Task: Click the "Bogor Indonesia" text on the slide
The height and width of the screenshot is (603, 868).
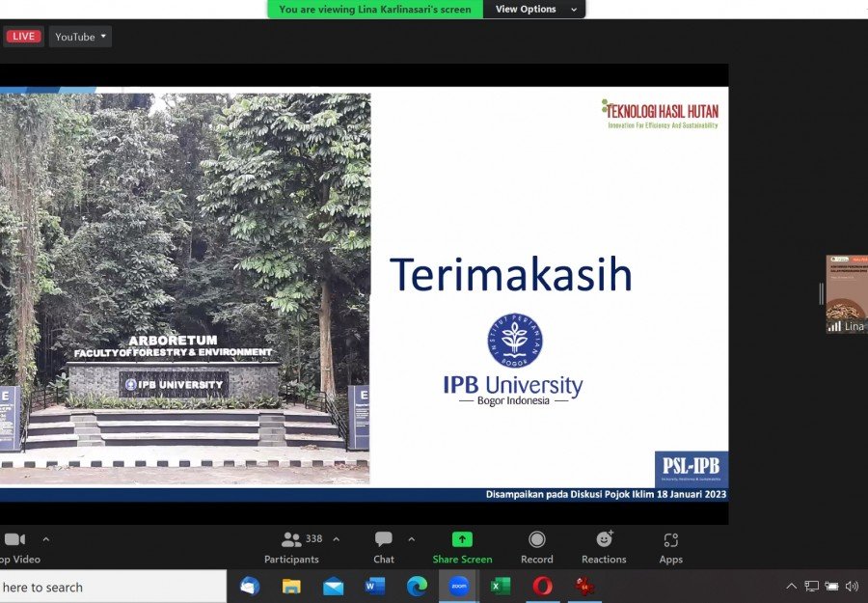Action: 514,400
